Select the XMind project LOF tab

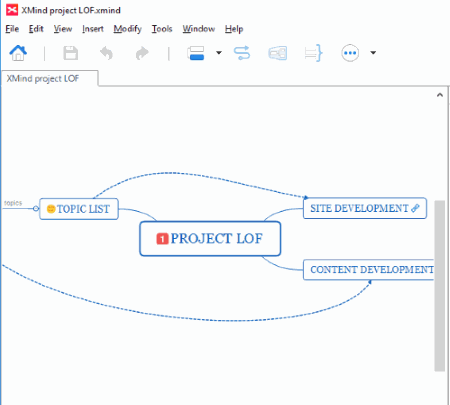[x=50, y=79]
